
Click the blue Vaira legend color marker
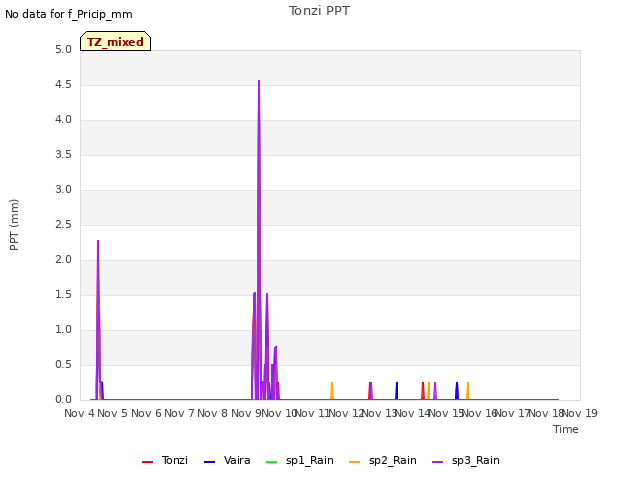(x=209, y=462)
